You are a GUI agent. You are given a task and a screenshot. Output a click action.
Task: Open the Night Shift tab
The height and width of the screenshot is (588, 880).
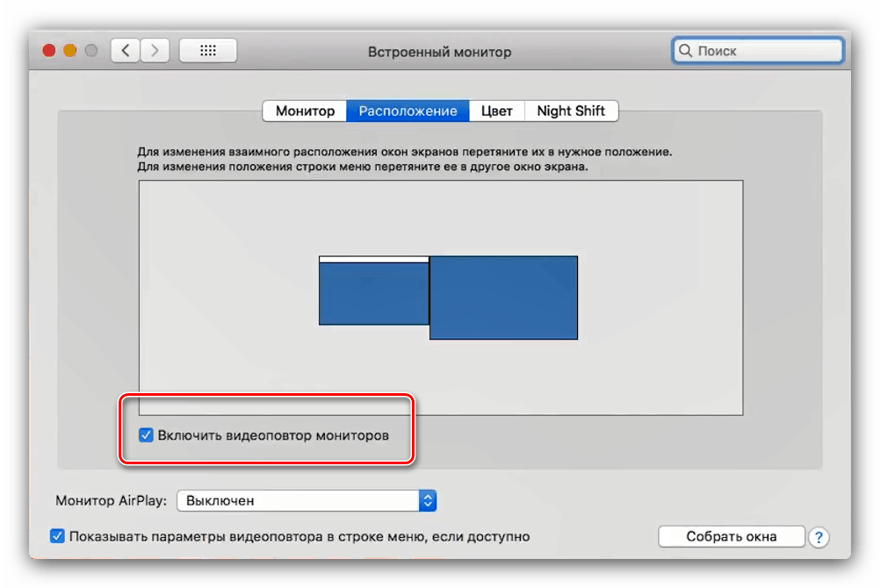(571, 111)
